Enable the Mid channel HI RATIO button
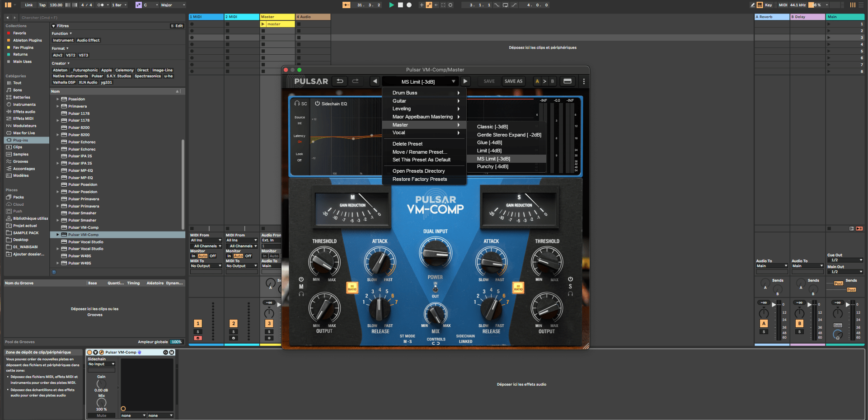 (352, 288)
